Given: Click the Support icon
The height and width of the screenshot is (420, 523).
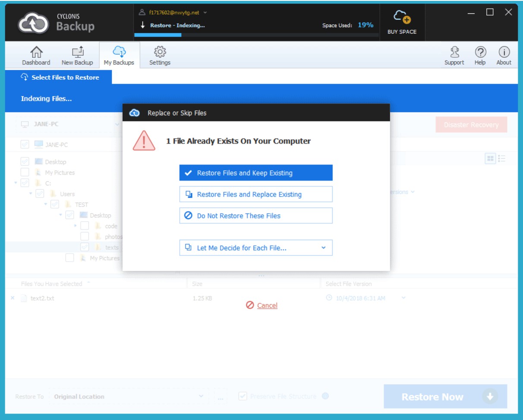Looking at the screenshot, I should [x=454, y=53].
